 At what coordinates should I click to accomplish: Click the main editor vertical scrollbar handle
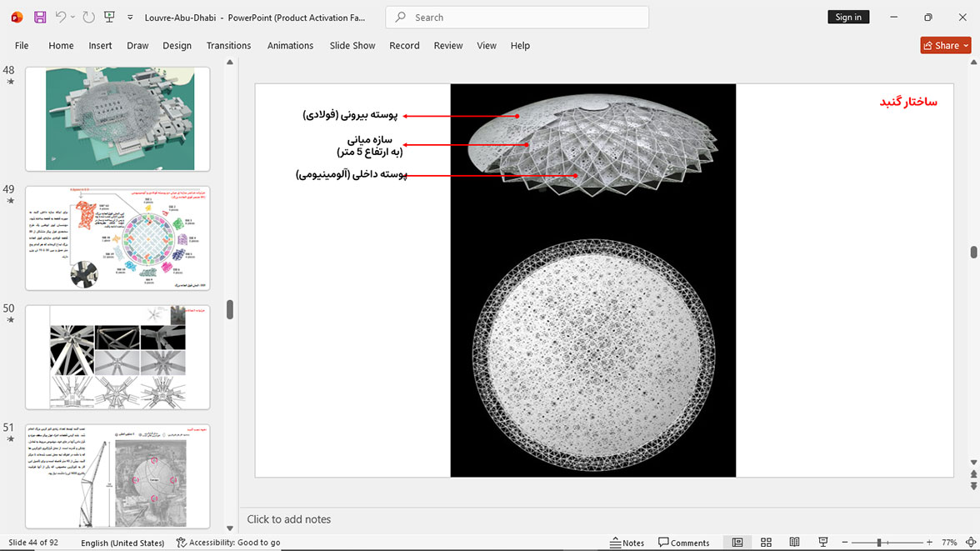tap(973, 252)
